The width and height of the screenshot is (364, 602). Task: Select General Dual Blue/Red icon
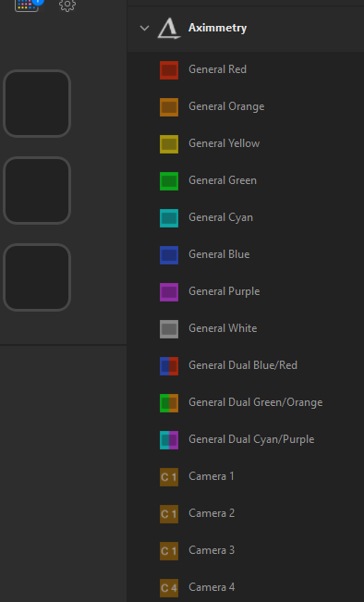point(169,366)
